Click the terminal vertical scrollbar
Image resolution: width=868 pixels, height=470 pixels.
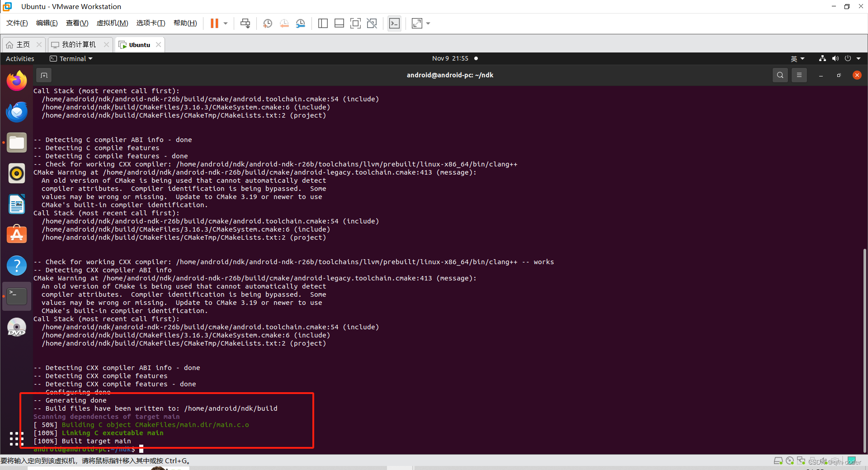pyautogui.click(x=864, y=350)
